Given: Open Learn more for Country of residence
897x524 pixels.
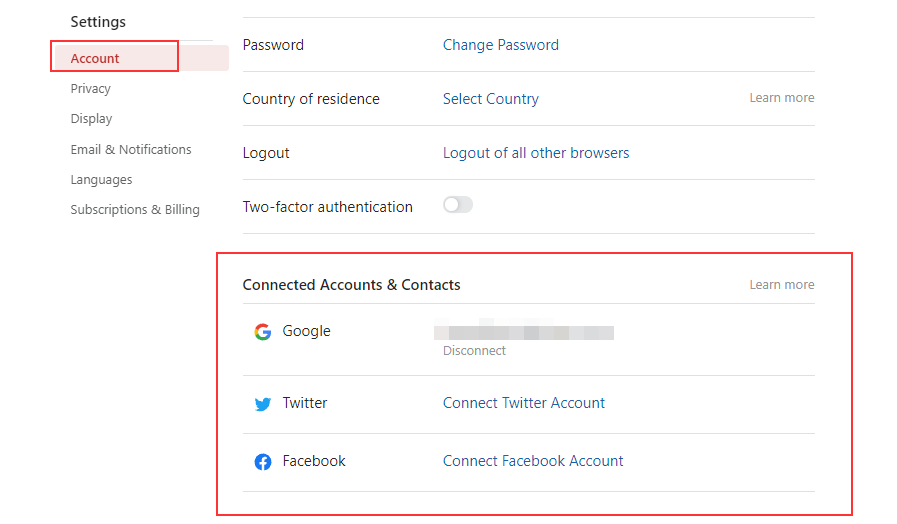Looking at the screenshot, I should pos(782,98).
